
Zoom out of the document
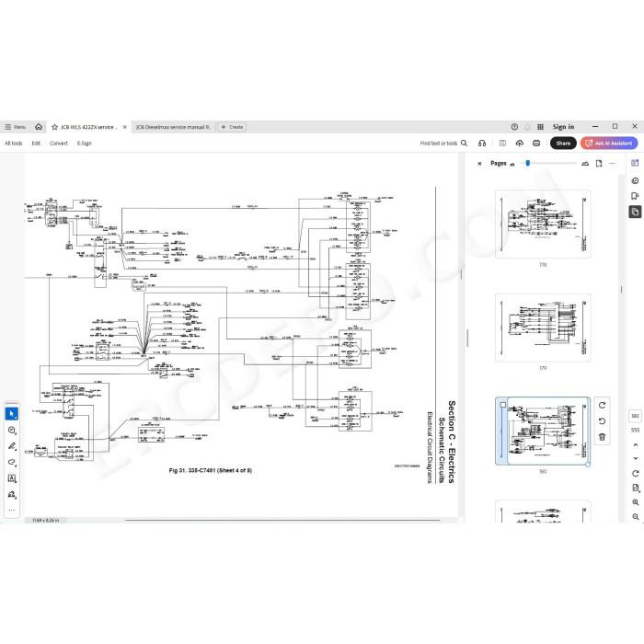[x=635, y=516]
